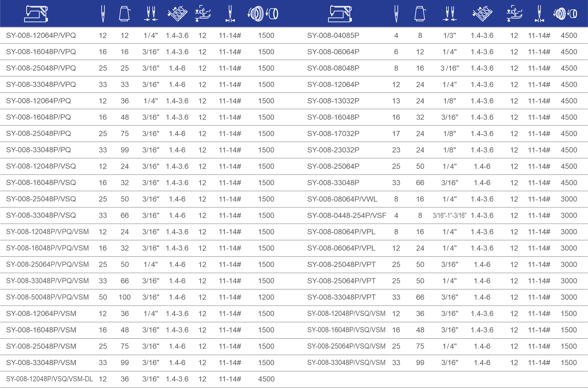Image resolution: width=588 pixels, height=388 pixels.
Task: Click the 1200 speed value cell
Action: click(x=266, y=297)
